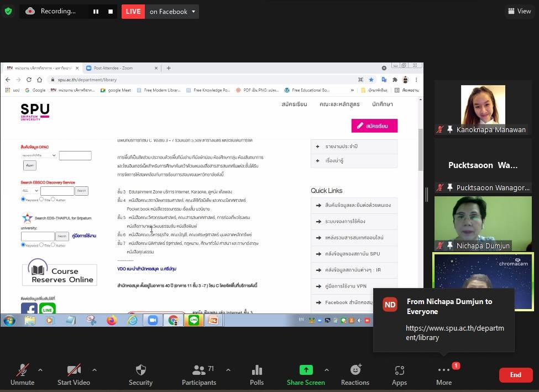Expand the เรื่องน่ารู้ section
This screenshot has height=392, width=539.
354,160
